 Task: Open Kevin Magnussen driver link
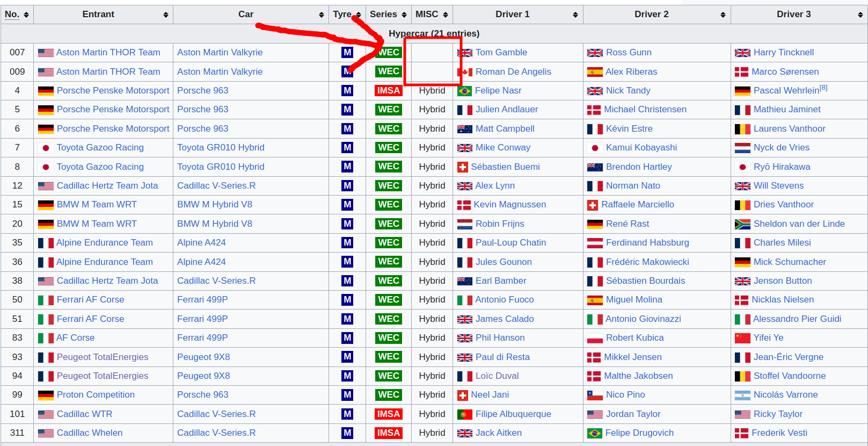point(510,205)
